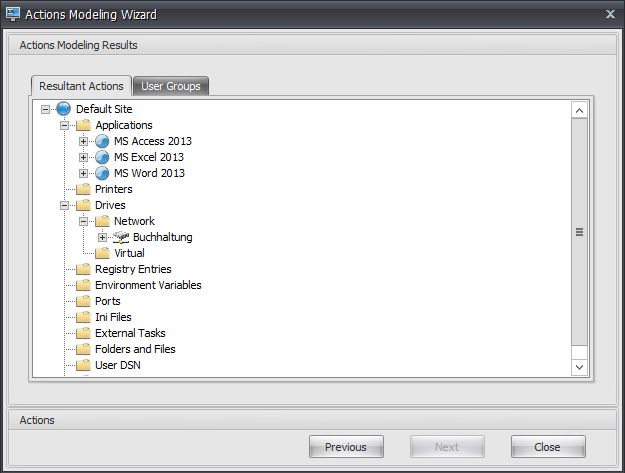Image resolution: width=625 pixels, height=473 pixels.
Task: Collapse the Drives node
Action: [x=65, y=205]
